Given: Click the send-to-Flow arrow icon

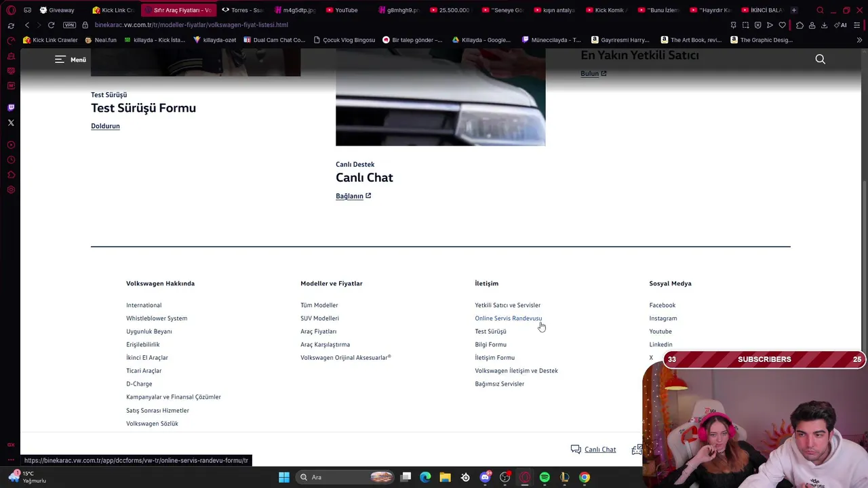Looking at the screenshot, I should point(770,25).
